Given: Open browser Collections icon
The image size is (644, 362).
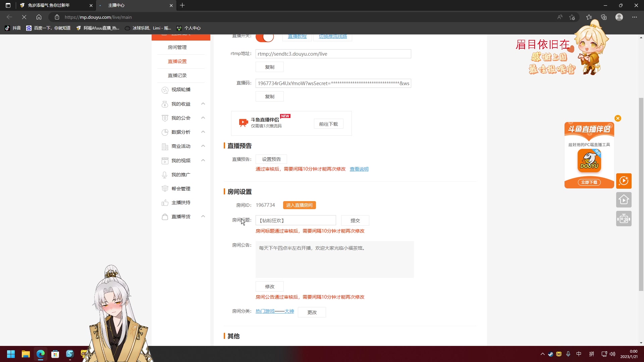Looking at the screenshot, I should (604, 17).
